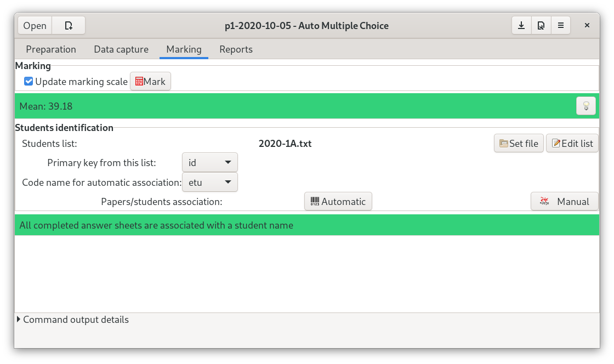Click Set file to choose students list
The image size is (614, 364).
[519, 144]
